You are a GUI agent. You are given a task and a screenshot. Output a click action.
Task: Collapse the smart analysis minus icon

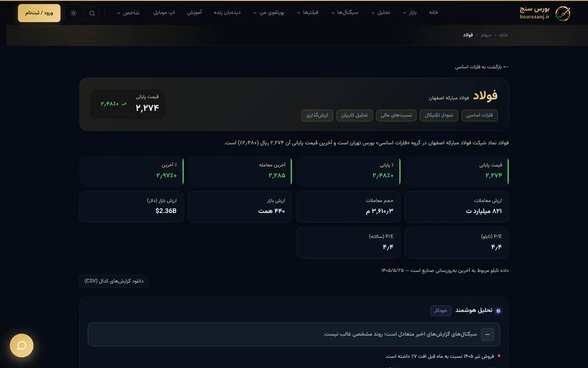point(487,334)
